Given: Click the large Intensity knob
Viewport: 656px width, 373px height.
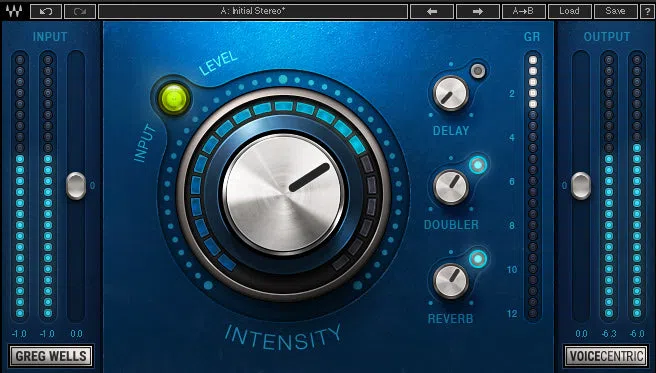Looking at the screenshot, I should (x=283, y=194).
